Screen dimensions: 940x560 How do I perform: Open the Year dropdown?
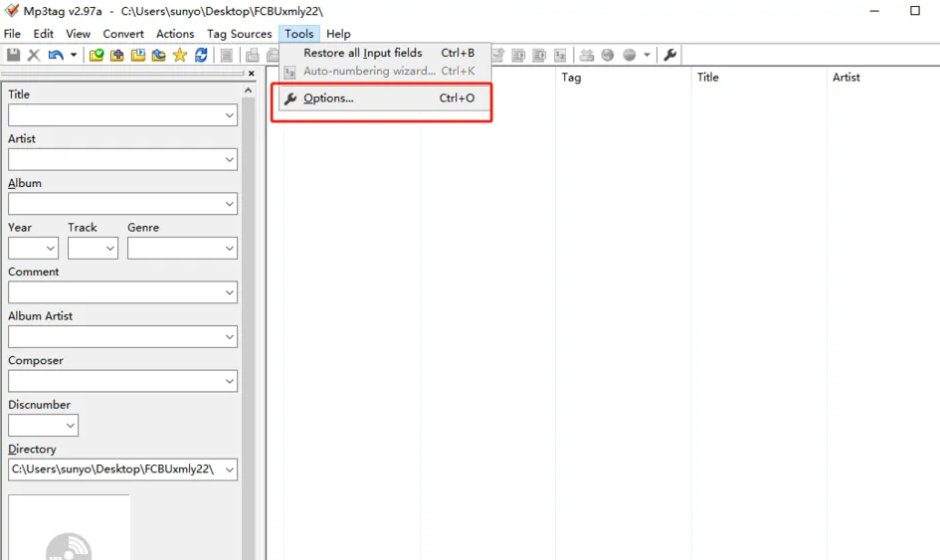click(51, 249)
